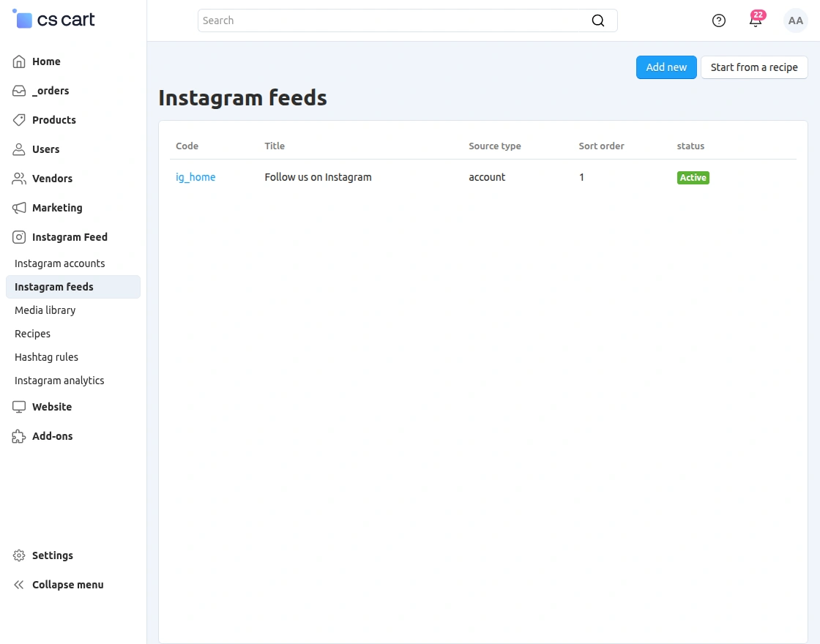Open Hashtag rules submenu item
The image size is (820, 644).
[x=47, y=358]
